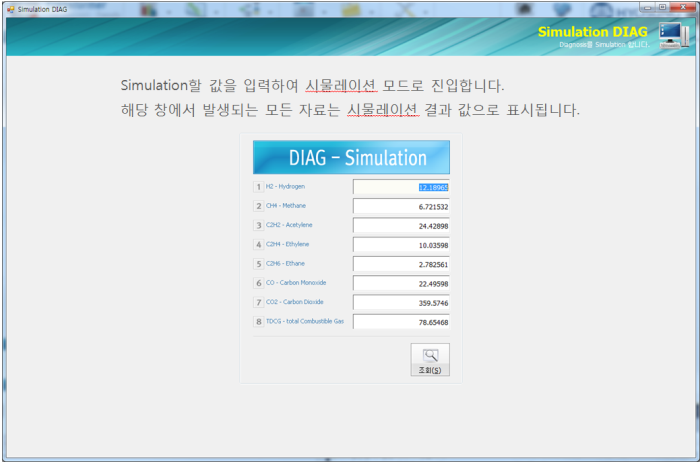Click the number 5 badge beside Ethane

[x=258, y=264]
